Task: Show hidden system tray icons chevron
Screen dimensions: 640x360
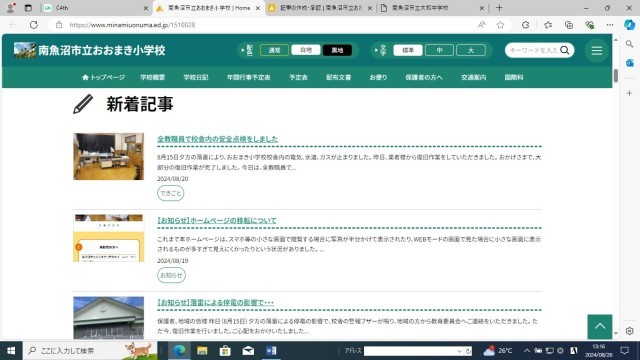Action: (x=527, y=351)
